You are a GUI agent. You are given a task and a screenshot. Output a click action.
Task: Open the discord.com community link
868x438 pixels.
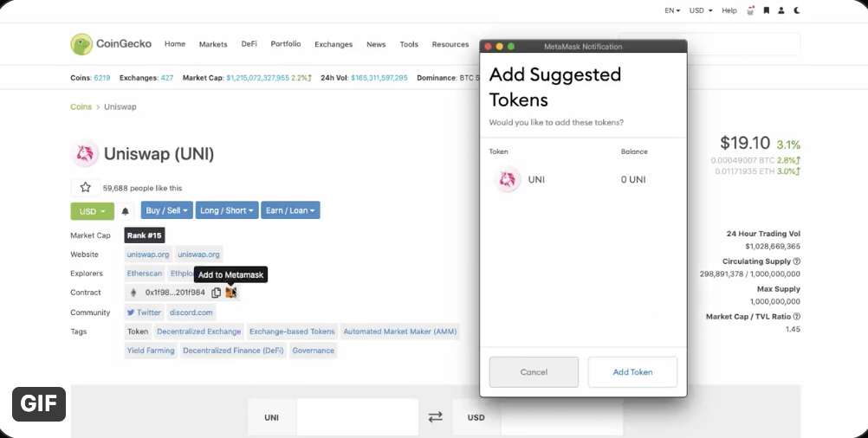pos(191,312)
